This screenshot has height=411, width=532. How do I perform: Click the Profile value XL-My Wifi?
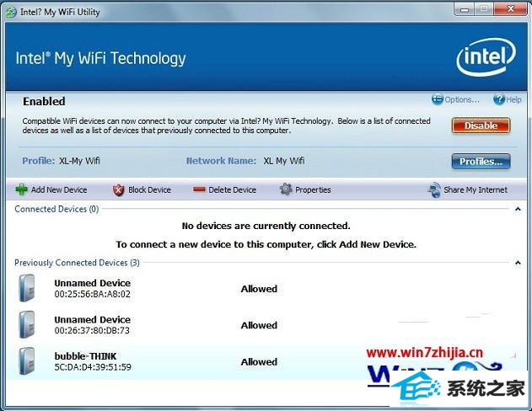[x=80, y=161]
